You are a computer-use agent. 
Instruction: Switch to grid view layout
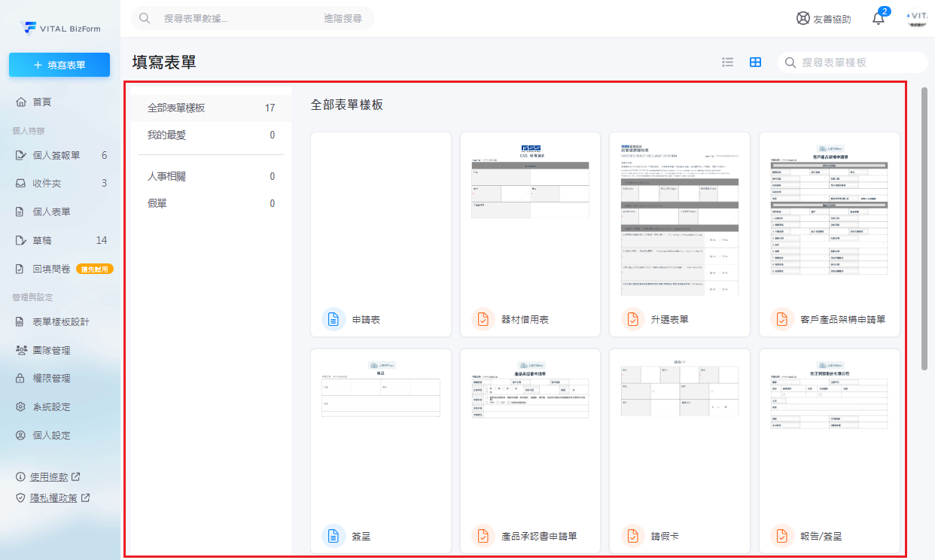755,62
